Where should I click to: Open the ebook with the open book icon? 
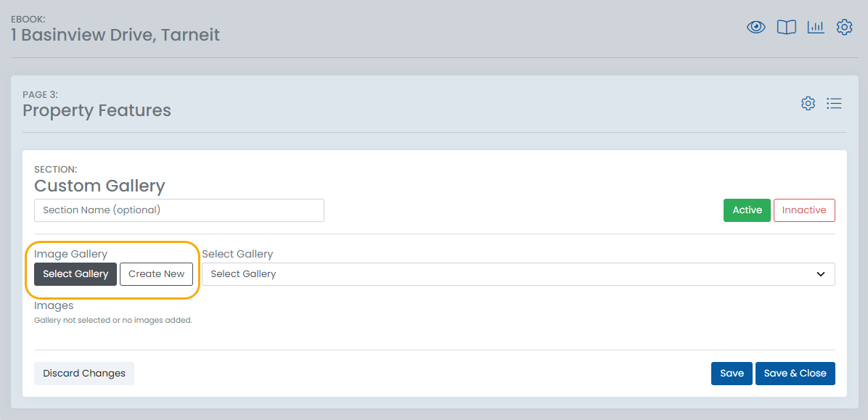(x=786, y=28)
